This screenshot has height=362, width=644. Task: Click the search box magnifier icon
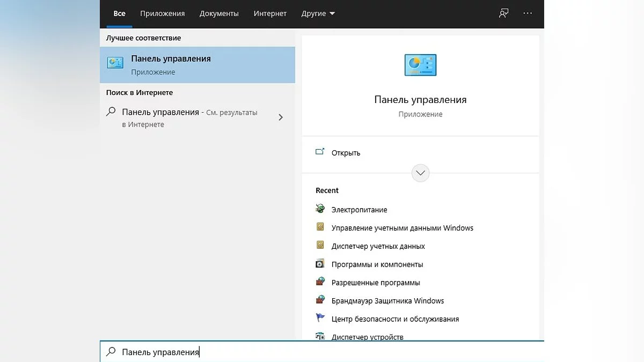111,352
